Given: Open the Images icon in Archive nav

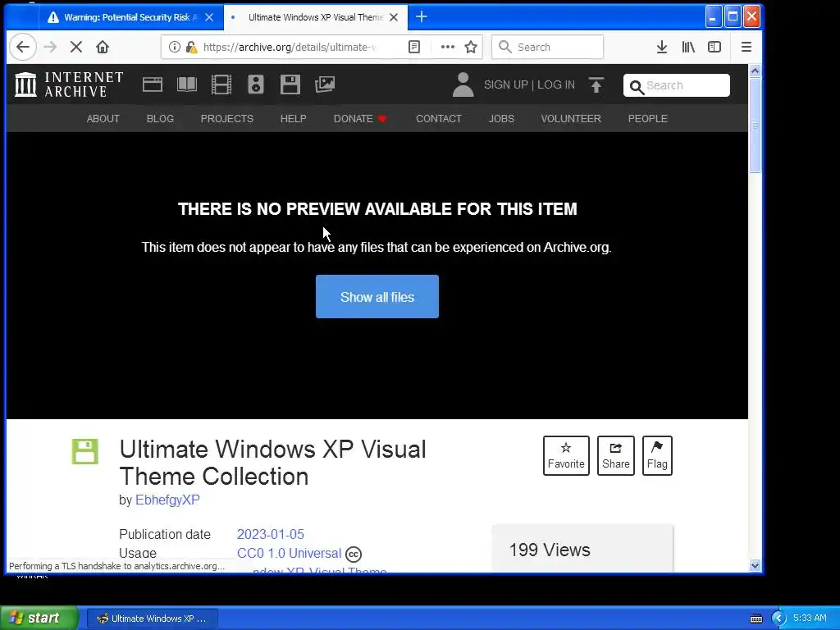Looking at the screenshot, I should (325, 84).
